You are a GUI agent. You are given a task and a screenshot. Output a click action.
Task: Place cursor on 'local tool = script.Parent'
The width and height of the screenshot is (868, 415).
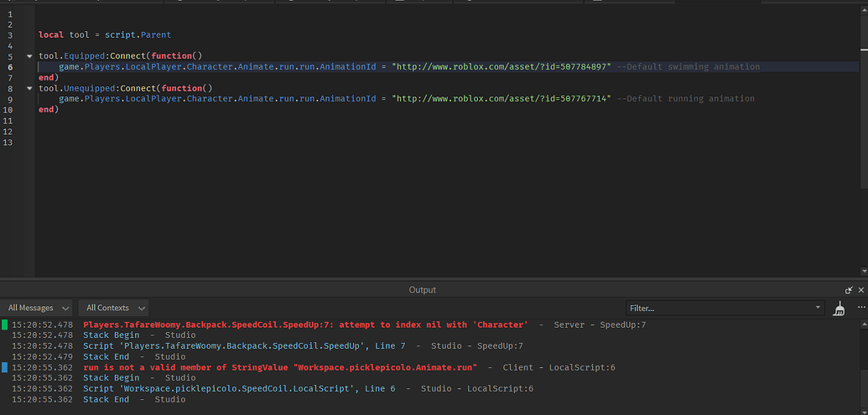[x=105, y=35]
